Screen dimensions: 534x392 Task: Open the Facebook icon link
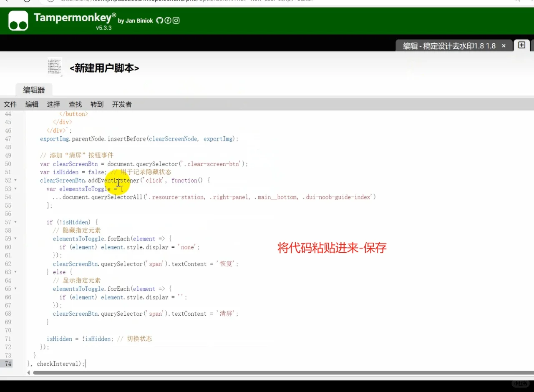tap(168, 20)
